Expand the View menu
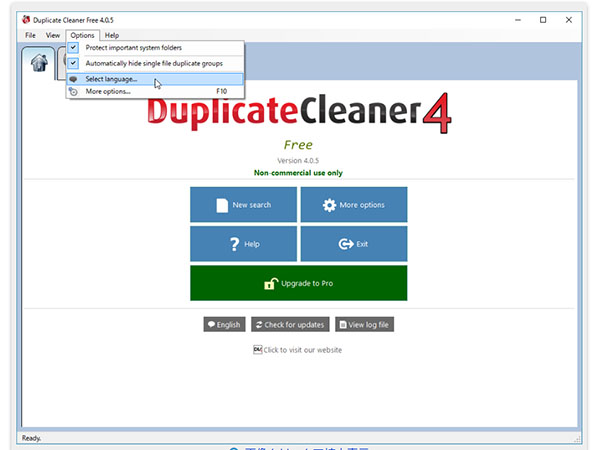Viewport: 600px width, 450px height. point(52,35)
